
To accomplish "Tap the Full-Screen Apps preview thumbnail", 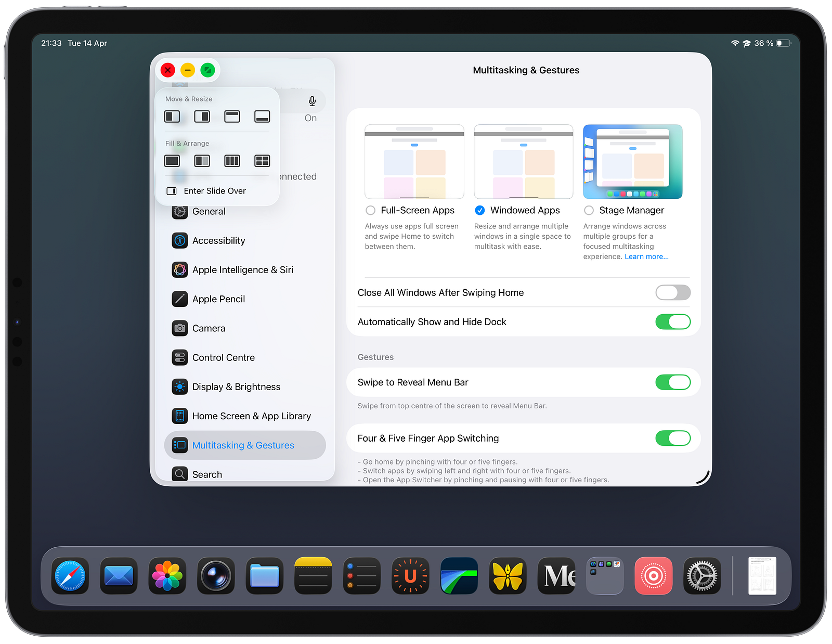I will (414, 162).
